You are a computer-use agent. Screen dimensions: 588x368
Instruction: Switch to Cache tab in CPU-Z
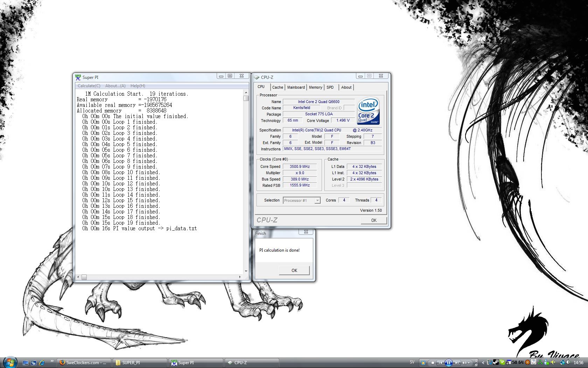[x=278, y=87]
